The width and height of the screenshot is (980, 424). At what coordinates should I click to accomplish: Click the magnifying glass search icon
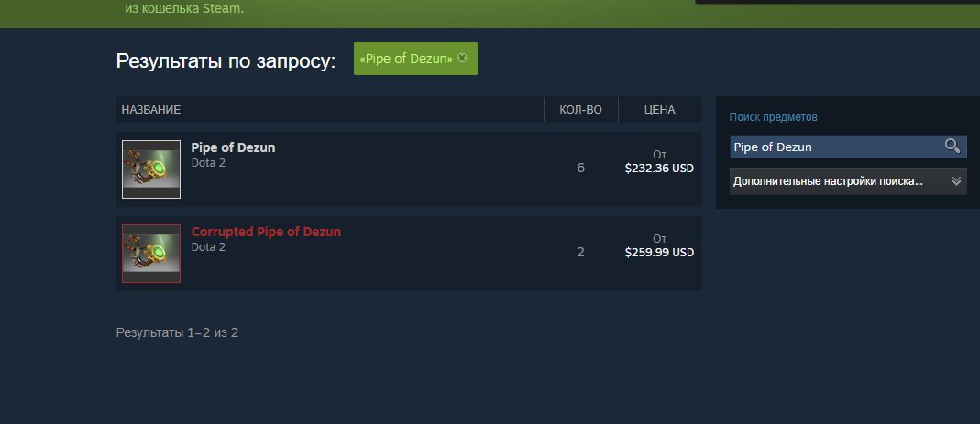pos(952,147)
